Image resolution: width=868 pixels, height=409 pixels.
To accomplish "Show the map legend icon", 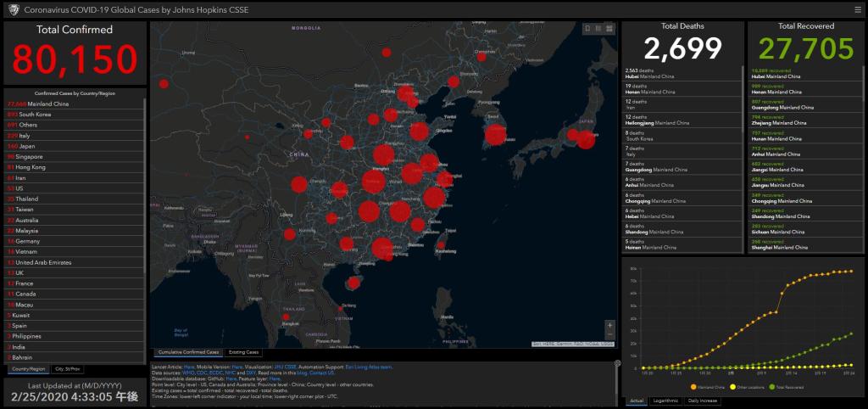I will pyautogui.click(x=598, y=28).
